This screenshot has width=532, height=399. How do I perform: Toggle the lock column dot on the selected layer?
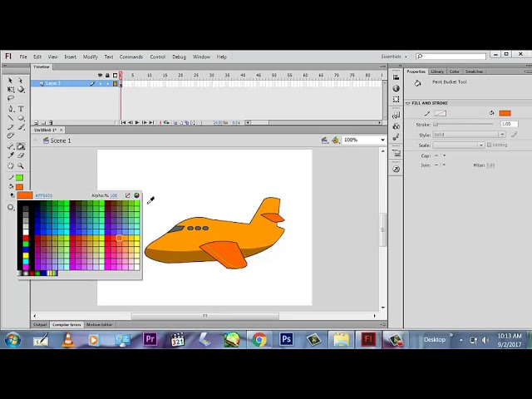click(x=107, y=83)
